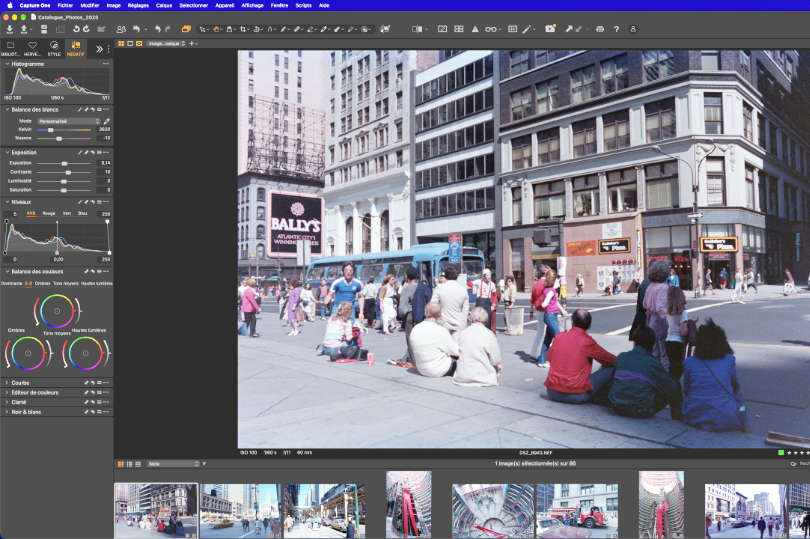Open the Affichage menu
The width and height of the screenshot is (810, 539).
[x=253, y=5]
